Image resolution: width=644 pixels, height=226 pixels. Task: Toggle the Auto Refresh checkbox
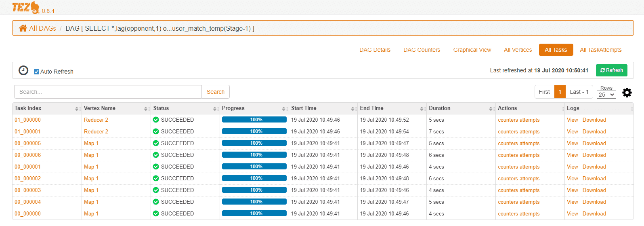(x=36, y=72)
